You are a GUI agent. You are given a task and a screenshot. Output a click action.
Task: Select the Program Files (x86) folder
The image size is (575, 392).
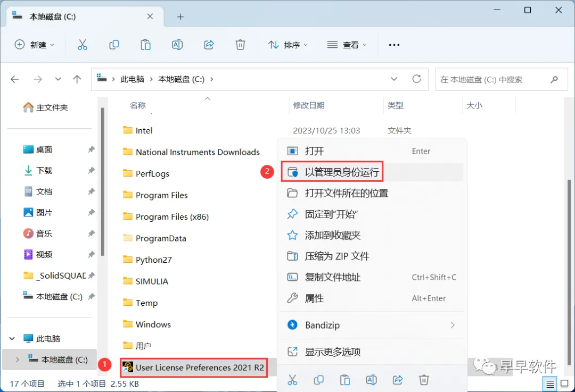point(166,217)
